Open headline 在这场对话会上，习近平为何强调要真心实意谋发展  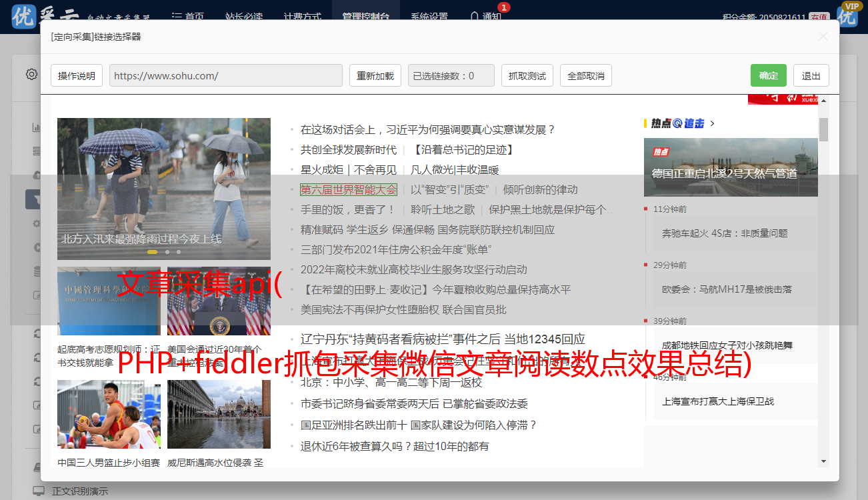point(427,129)
